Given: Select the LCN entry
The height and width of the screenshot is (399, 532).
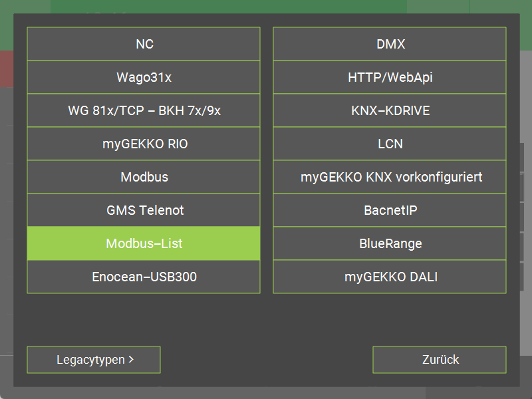Looking at the screenshot, I should tap(390, 144).
